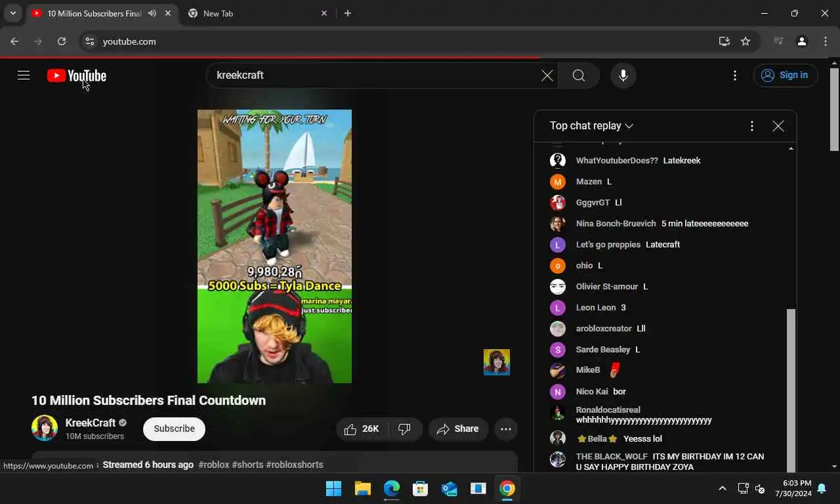The height and width of the screenshot is (504, 840).
Task: Open the Chrome profile icon
Action: click(802, 41)
